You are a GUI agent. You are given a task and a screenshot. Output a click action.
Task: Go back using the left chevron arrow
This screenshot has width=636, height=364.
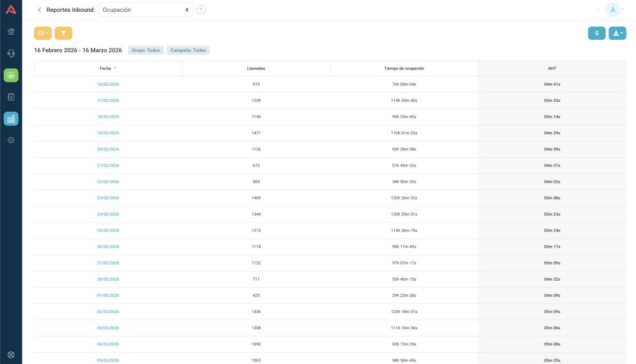(40, 10)
